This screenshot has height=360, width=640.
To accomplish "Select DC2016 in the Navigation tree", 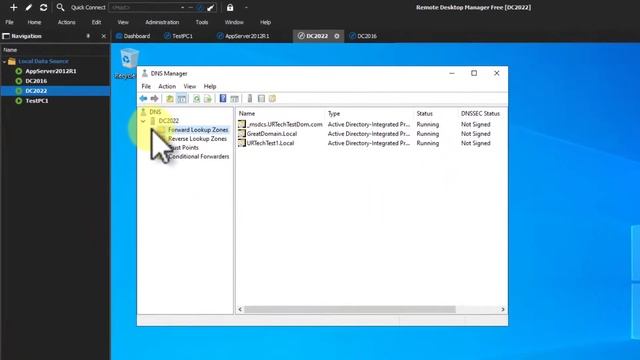I will coord(36,81).
